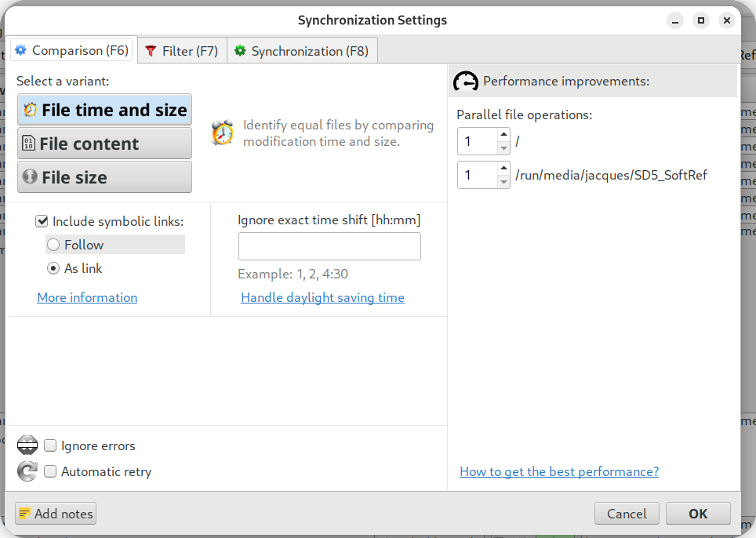Image resolution: width=756 pixels, height=538 pixels.
Task: Click the Automatic retry arrow icon
Action: (27, 471)
